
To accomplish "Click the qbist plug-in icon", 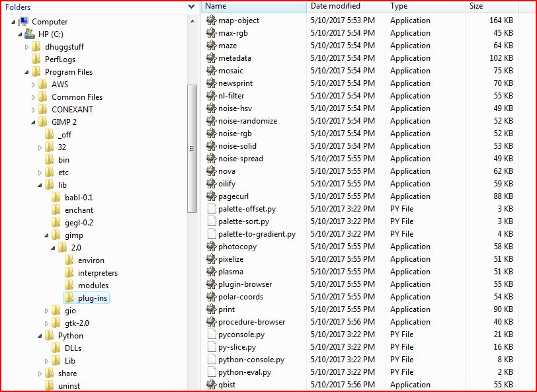I will tap(212, 385).
